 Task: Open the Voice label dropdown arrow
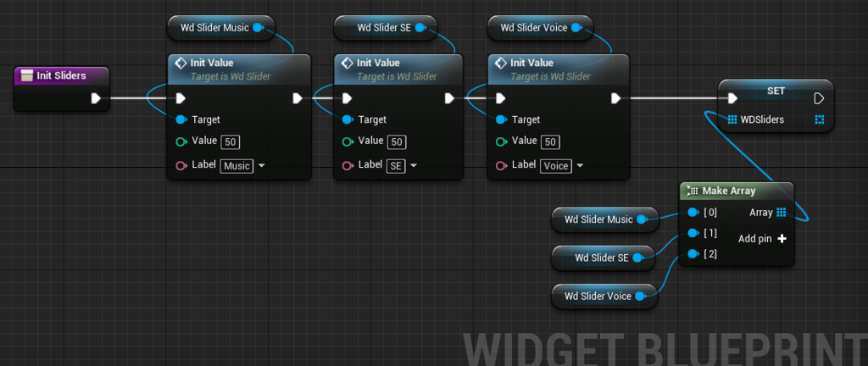tap(580, 165)
